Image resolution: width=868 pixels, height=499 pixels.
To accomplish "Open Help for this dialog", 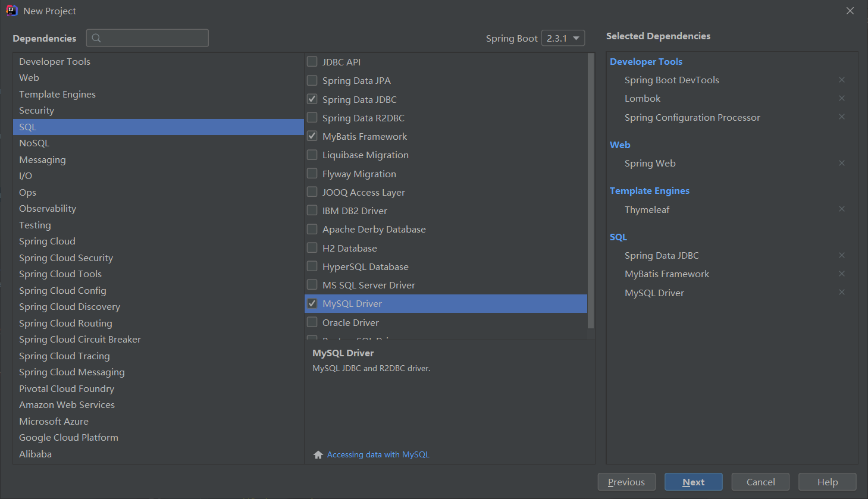I will 828,482.
